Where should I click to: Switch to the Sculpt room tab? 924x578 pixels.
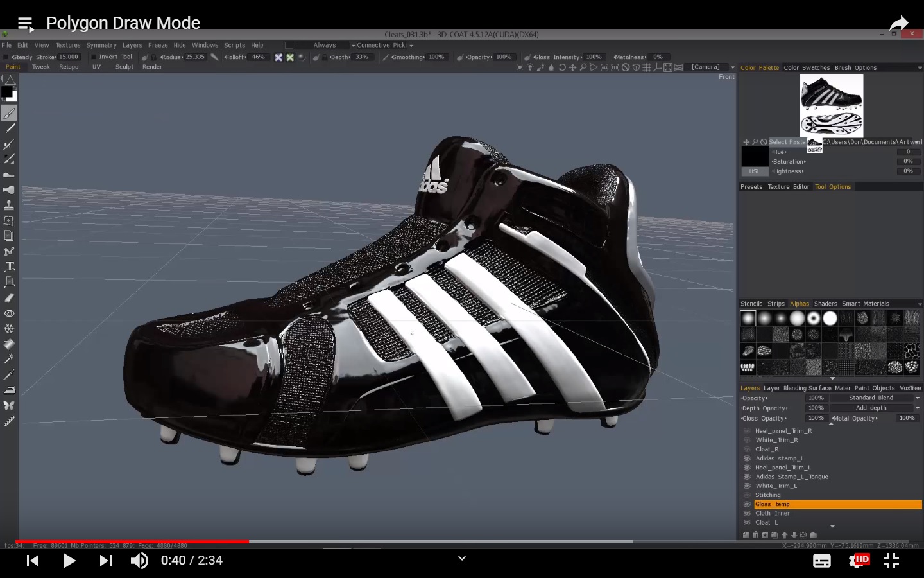click(124, 67)
